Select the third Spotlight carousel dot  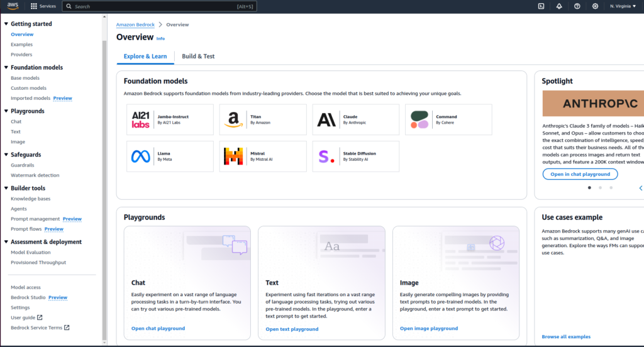pos(611,188)
